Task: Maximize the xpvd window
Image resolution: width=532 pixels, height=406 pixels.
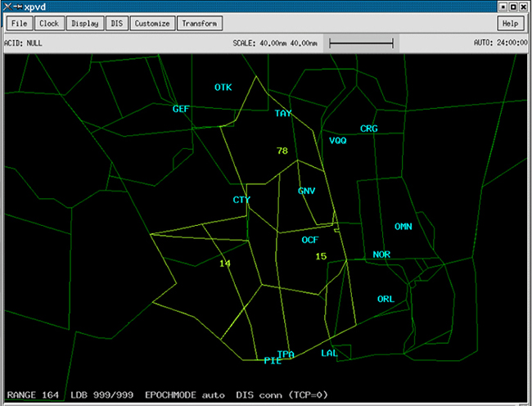Action: pyautogui.click(x=512, y=7)
